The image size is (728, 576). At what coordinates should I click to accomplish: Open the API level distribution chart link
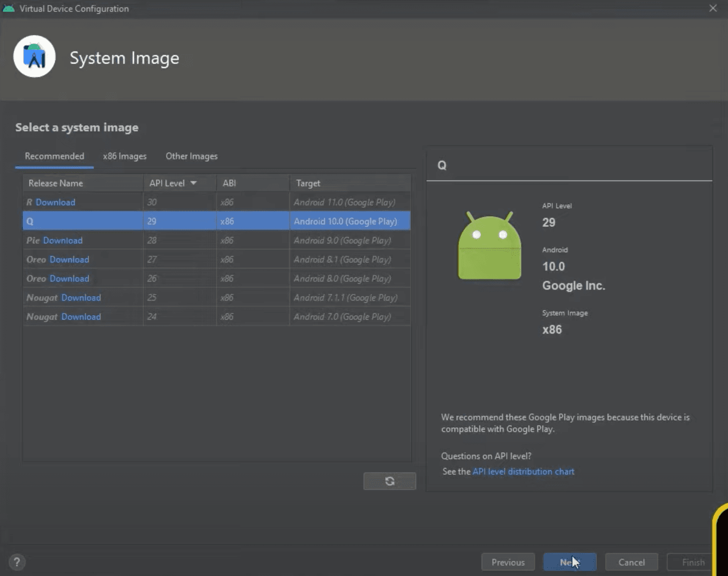[523, 471]
